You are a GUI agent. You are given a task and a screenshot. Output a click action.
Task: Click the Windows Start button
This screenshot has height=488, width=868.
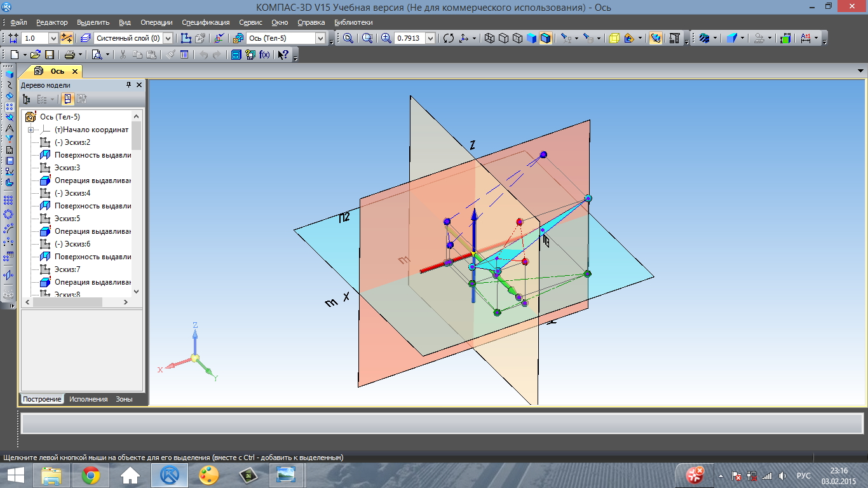click(15, 475)
